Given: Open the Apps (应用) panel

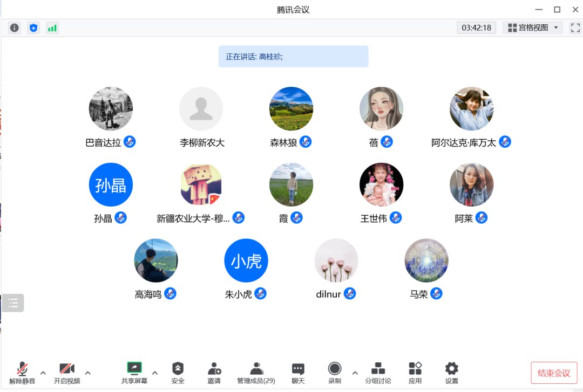Looking at the screenshot, I should 415,373.
